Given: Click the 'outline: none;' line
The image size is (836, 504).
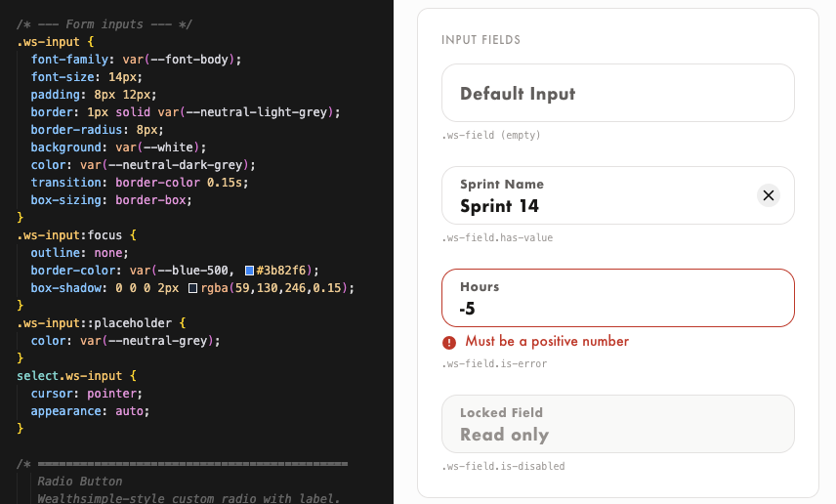Looking at the screenshot, I should 79,253.
